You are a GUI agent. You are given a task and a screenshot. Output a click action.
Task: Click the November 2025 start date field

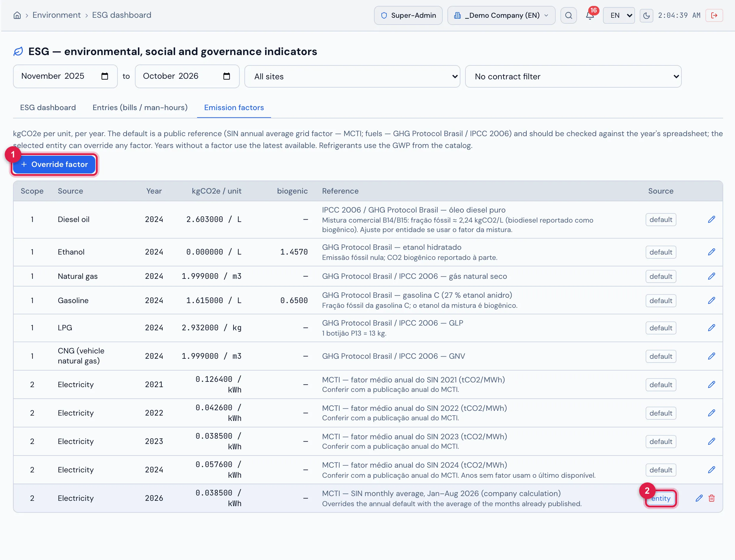[65, 76]
